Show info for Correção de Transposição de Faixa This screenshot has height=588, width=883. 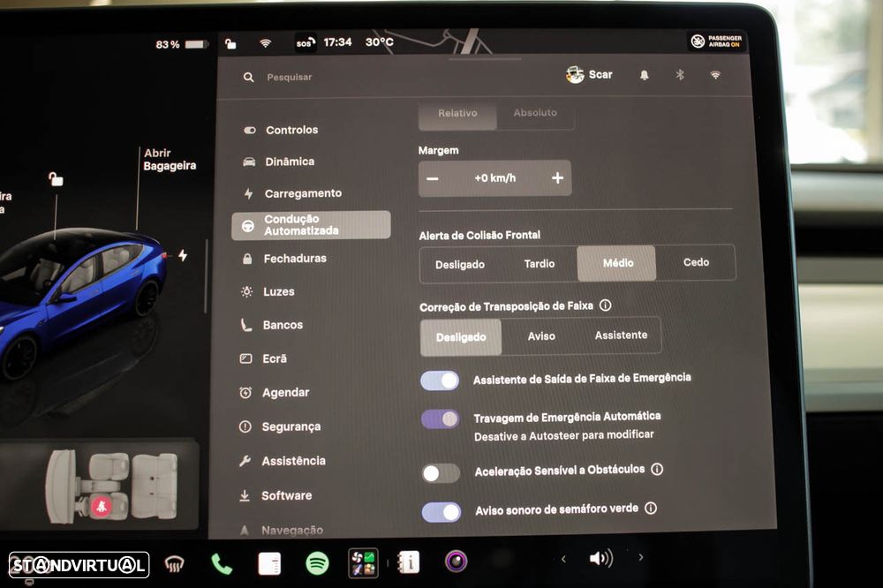[x=606, y=305]
